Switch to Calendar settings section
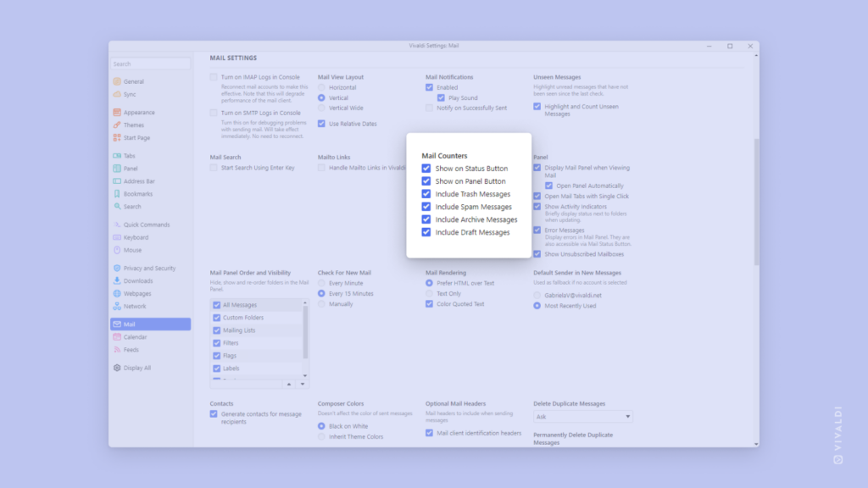 pos(151,337)
